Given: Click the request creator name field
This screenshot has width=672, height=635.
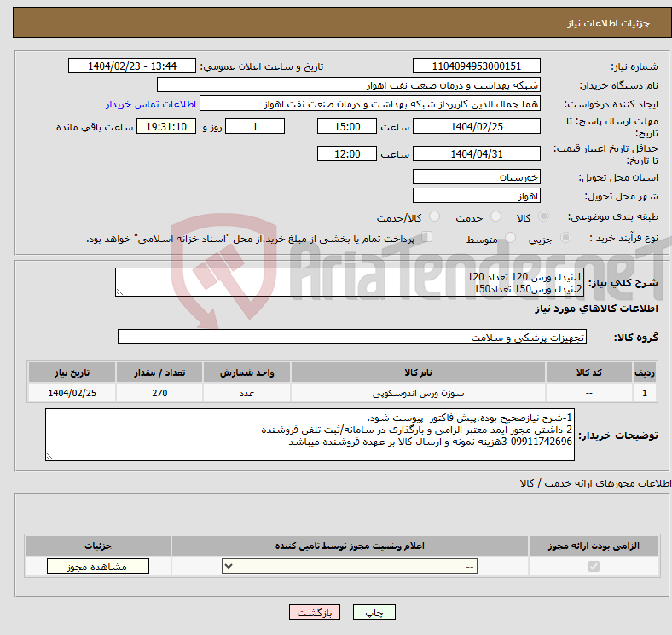Looking at the screenshot, I should coord(370,104).
